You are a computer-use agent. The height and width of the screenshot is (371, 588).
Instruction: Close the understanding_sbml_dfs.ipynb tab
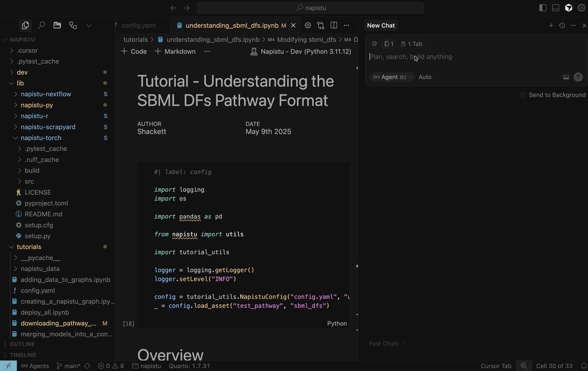(293, 25)
